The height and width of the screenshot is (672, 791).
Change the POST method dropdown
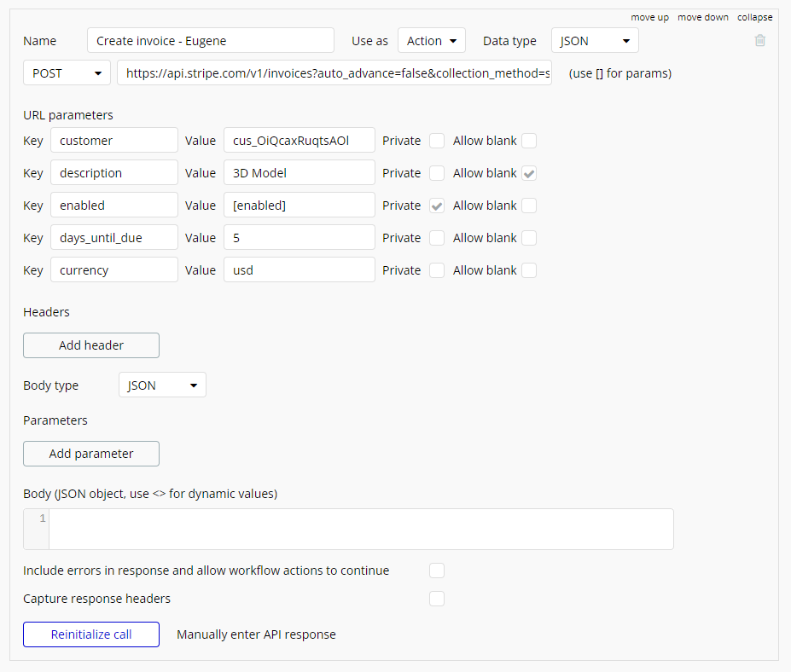(67, 73)
